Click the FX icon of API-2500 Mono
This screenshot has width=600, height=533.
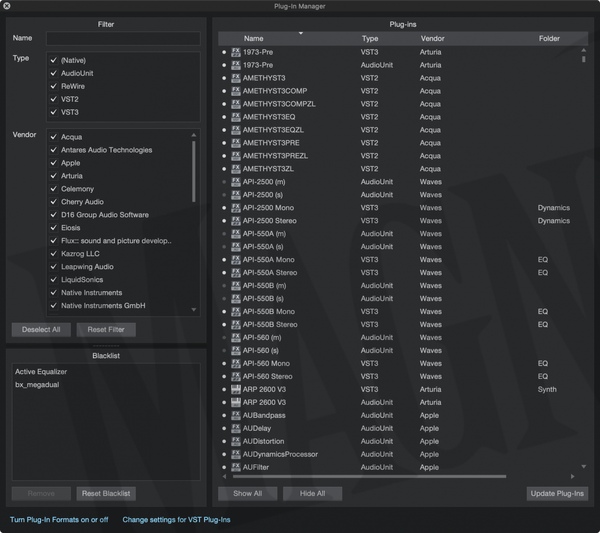[x=236, y=208]
